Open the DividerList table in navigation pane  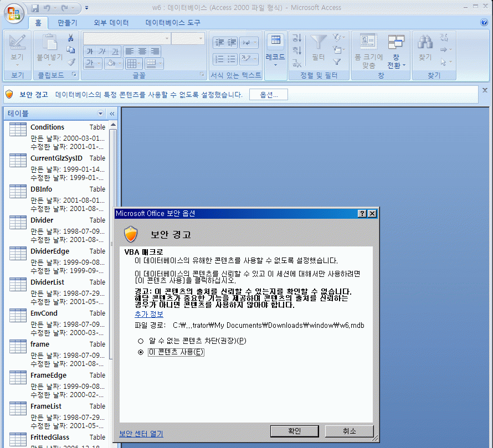47,282
